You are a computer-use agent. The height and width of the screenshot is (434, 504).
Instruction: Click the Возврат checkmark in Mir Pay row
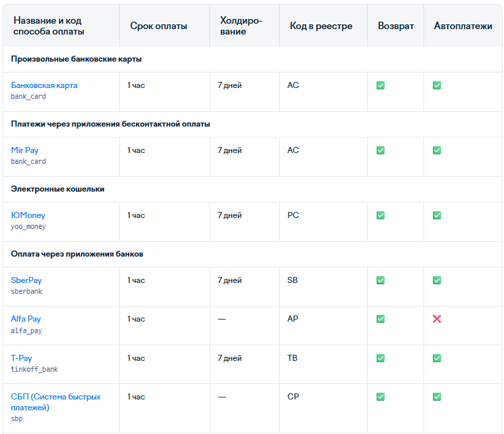[381, 150]
